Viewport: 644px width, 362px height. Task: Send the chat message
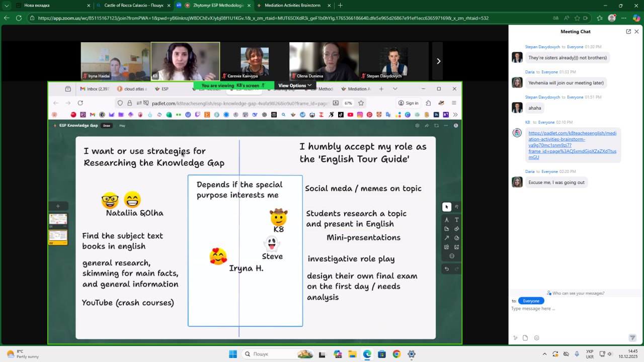click(x=632, y=338)
